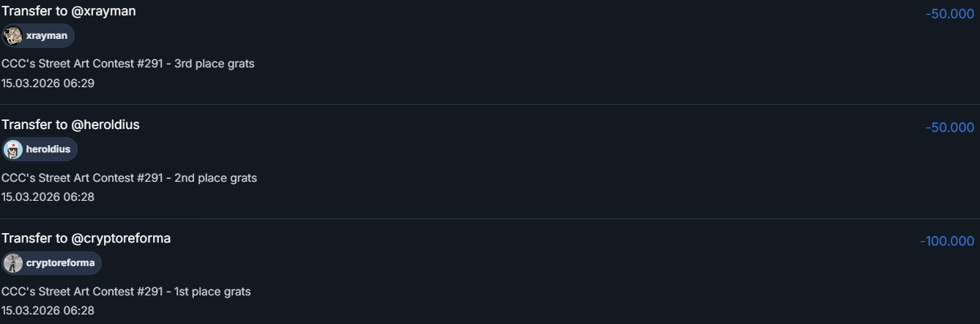Image resolution: width=980 pixels, height=324 pixels.
Task: Click the "Transfer to @heroldius" title
Action: (70, 125)
